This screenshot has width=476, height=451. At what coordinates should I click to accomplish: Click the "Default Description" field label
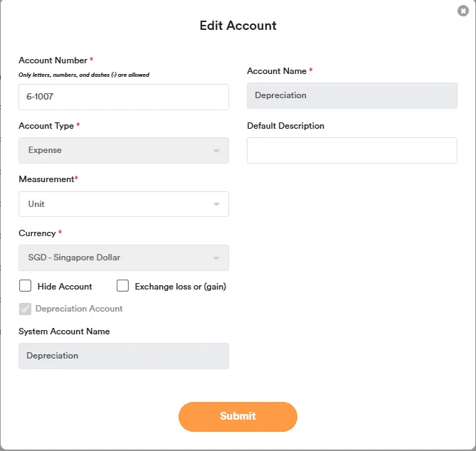pos(285,126)
